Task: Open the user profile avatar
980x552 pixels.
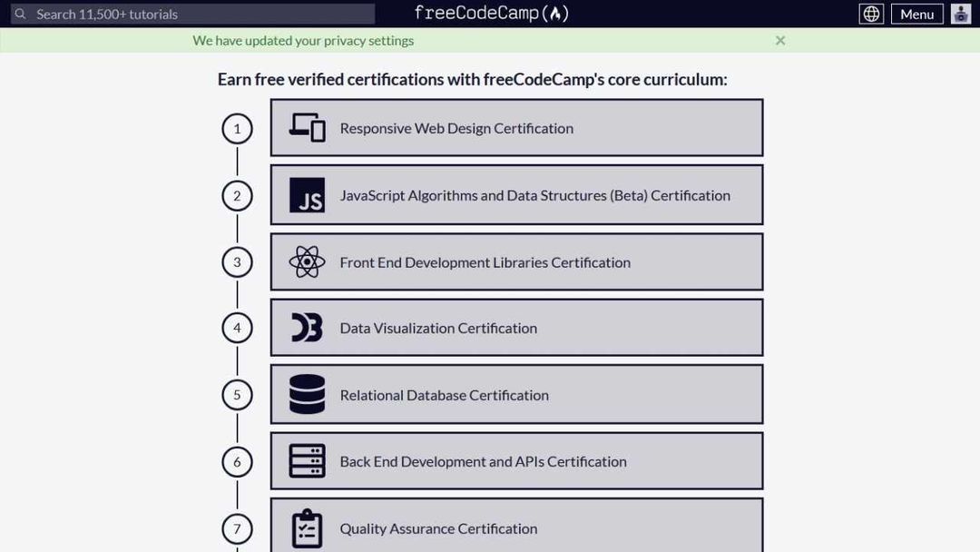Action: [x=961, y=14]
